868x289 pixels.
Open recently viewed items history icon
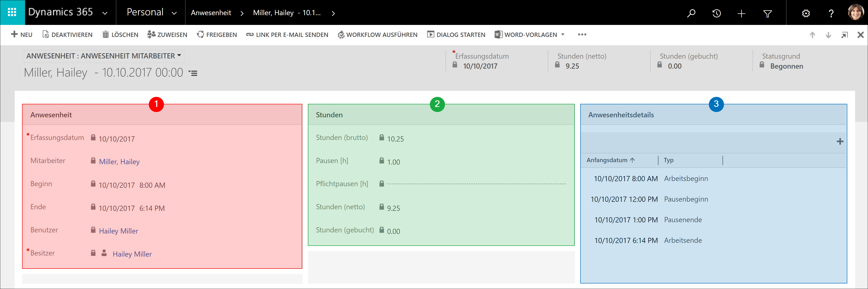click(x=716, y=13)
